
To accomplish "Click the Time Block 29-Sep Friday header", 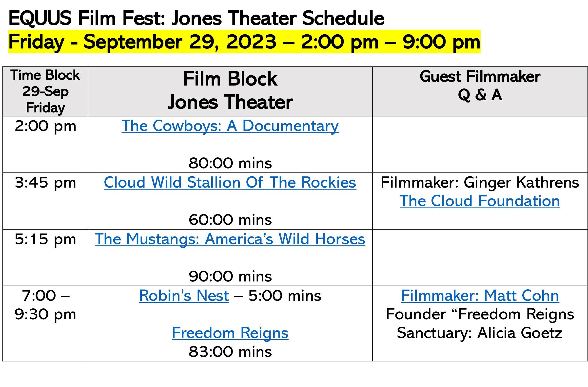I will tap(45, 91).
